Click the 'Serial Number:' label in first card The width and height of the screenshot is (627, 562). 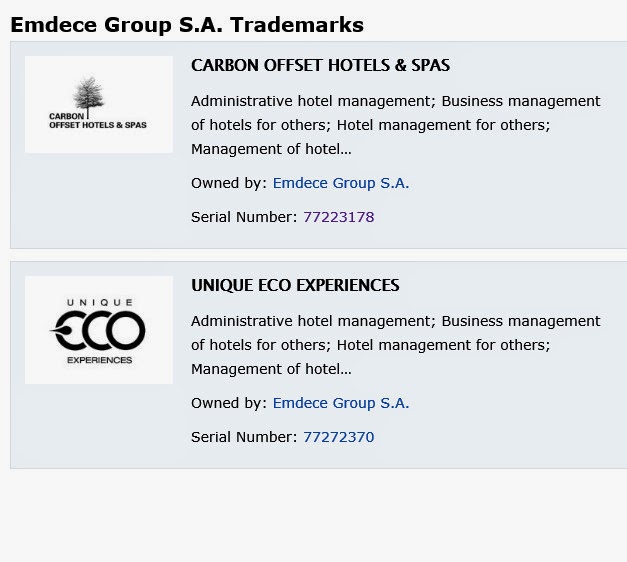point(244,217)
